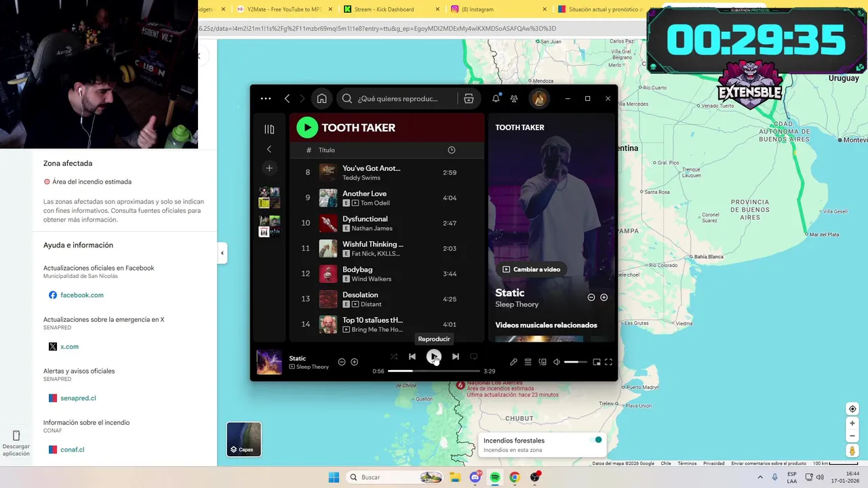Open artist Wind Walkers link
This screenshot has width=868, height=488.
coord(371,279)
